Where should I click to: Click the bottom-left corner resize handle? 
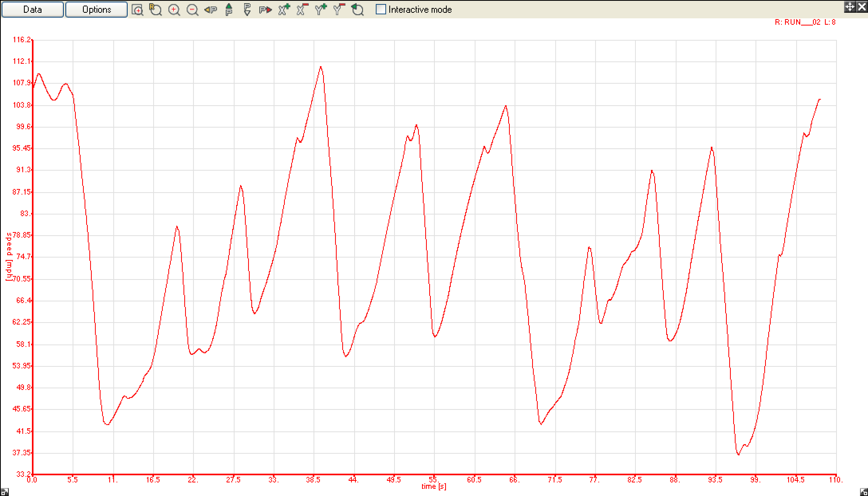[4, 492]
